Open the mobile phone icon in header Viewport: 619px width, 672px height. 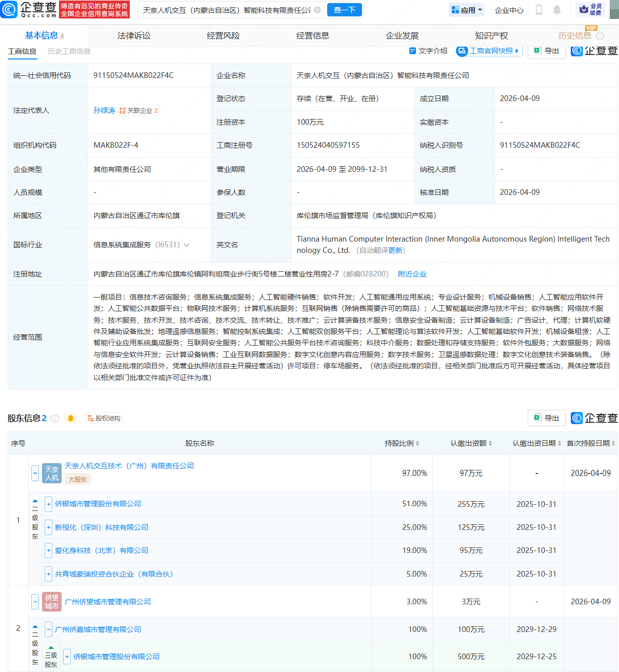tap(539, 10)
